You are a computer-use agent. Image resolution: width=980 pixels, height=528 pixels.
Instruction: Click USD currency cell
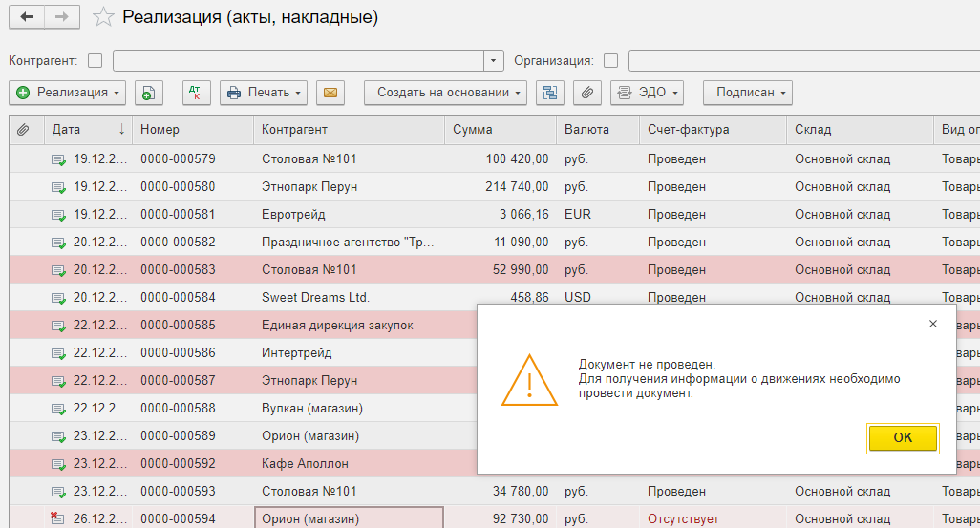pyautogui.click(x=598, y=298)
